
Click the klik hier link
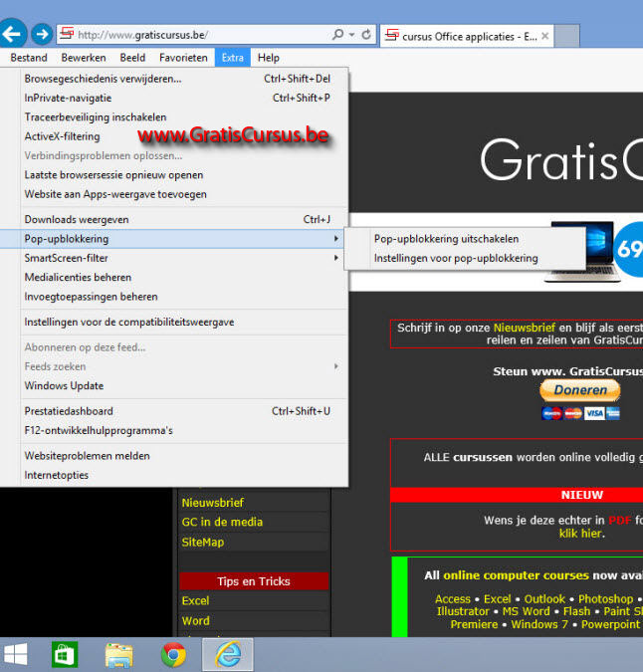(x=581, y=534)
